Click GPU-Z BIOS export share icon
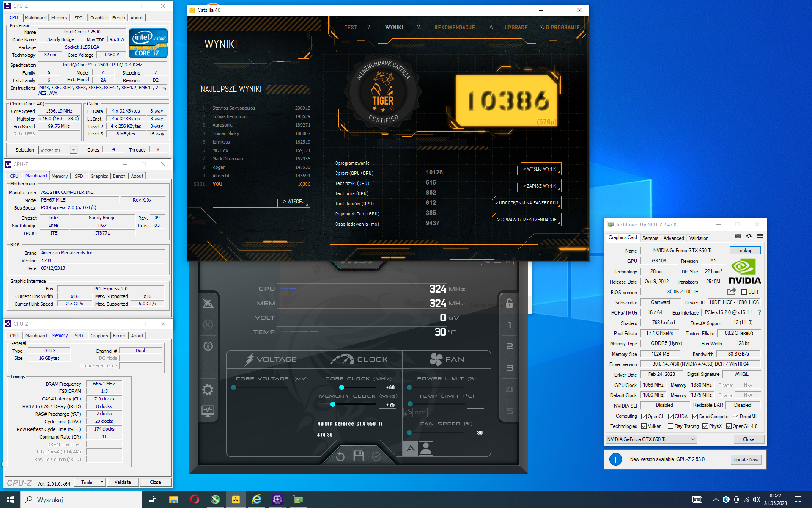The width and height of the screenshot is (812, 508). click(732, 292)
